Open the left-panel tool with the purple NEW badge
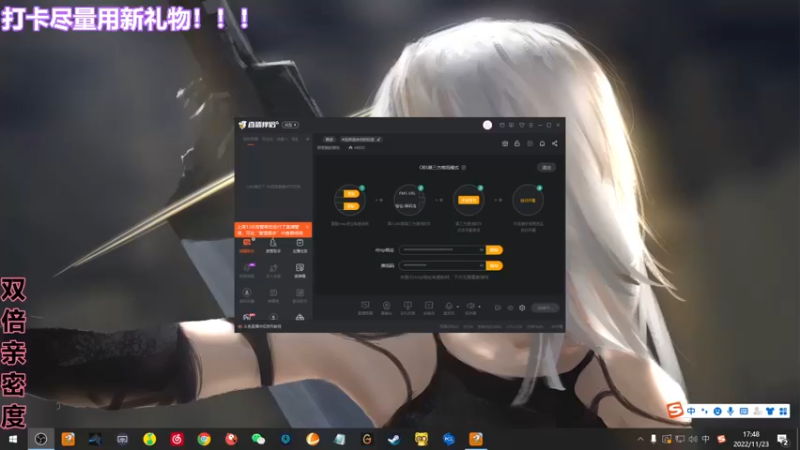This screenshot has width=800, height=450. click(x=247, y=270)
